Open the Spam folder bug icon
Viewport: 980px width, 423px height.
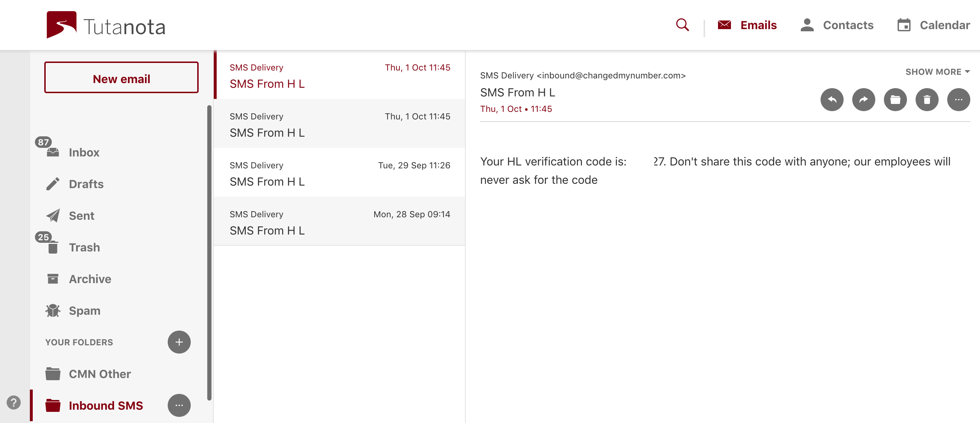(x=53, y=310)
